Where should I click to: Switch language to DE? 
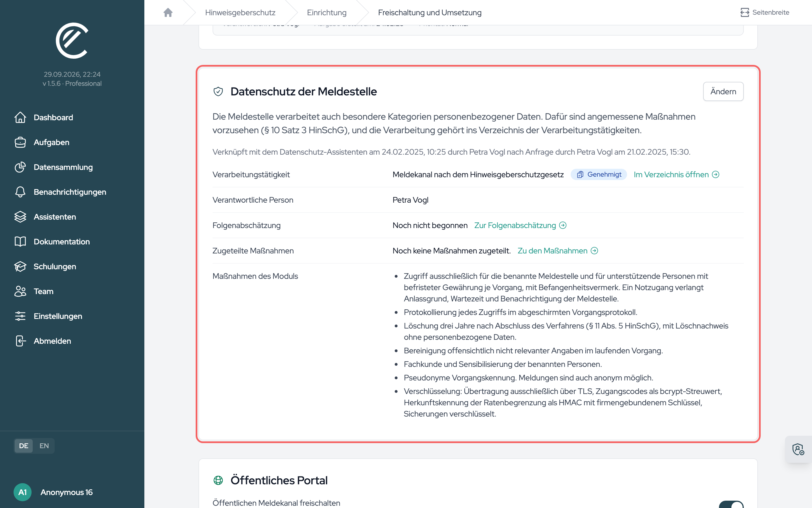pos(23,446)
